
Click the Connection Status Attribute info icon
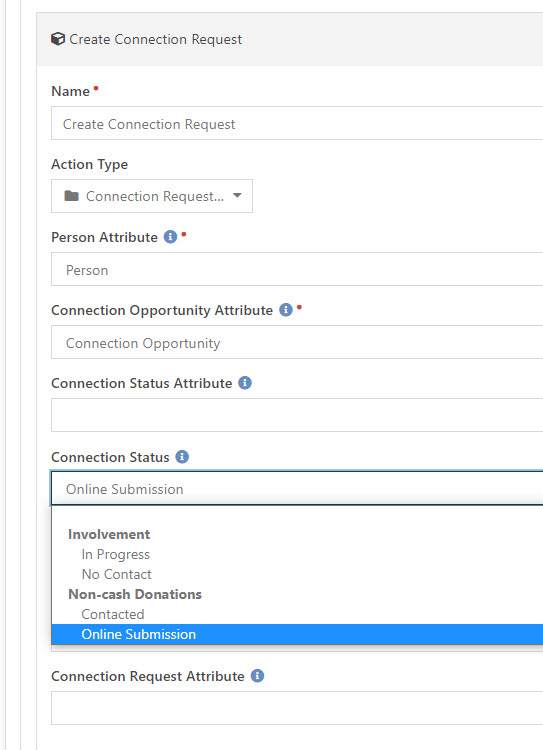(245, 383)
